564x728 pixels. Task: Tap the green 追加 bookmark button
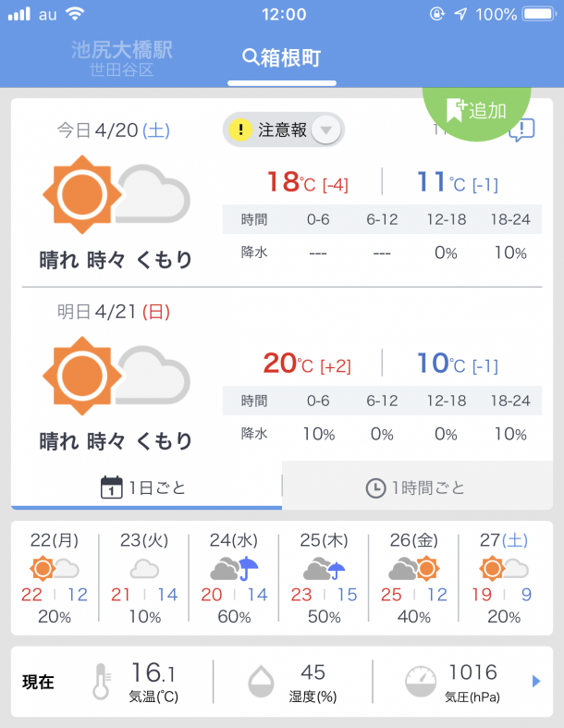pyautogui.click(x=476, y=110)
